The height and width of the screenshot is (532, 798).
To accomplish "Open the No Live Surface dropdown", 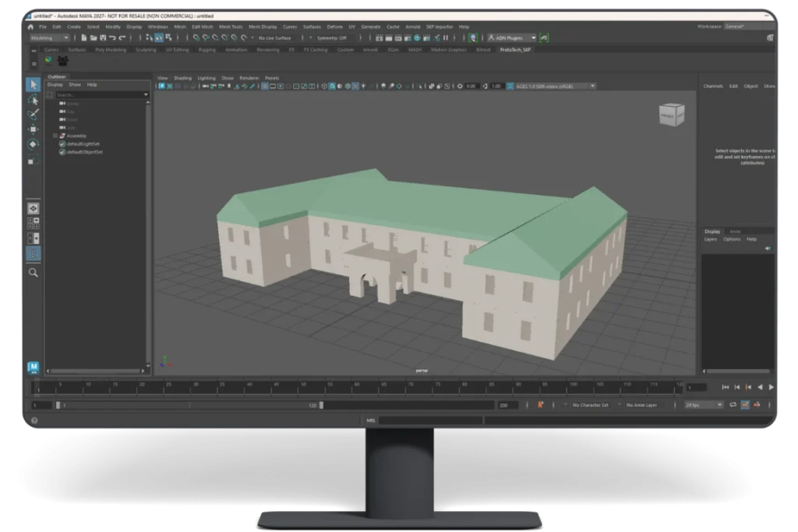I will click(x=275, y=38).
